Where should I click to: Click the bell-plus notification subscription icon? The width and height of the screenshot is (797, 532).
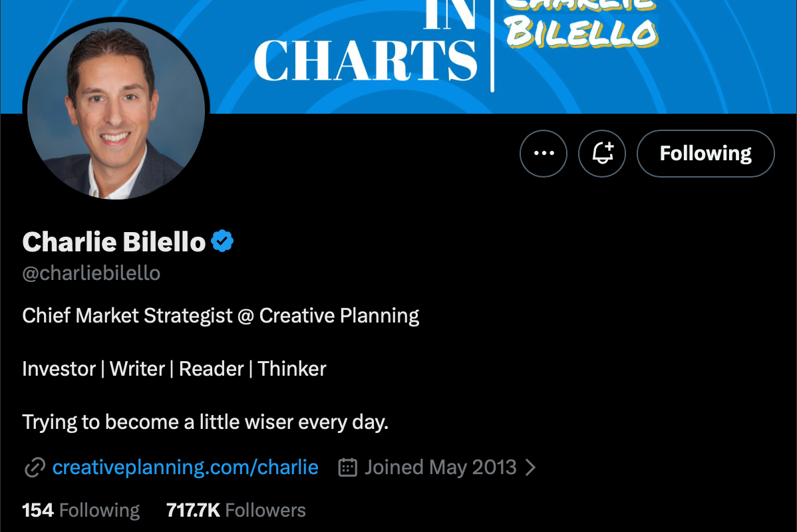point(602,154)
